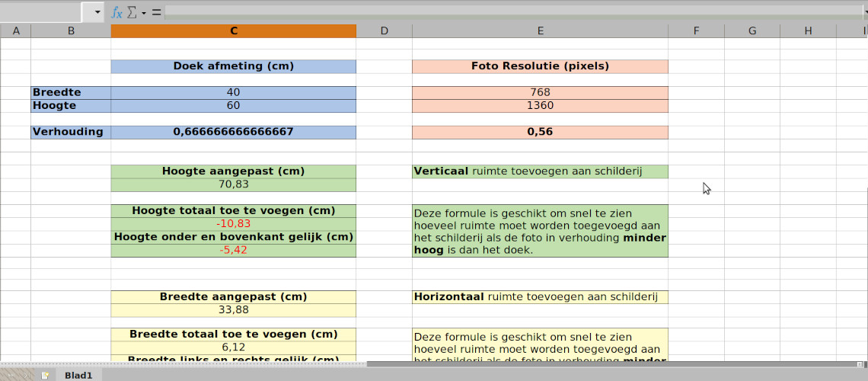Select column A header

(x=15, y=30)
